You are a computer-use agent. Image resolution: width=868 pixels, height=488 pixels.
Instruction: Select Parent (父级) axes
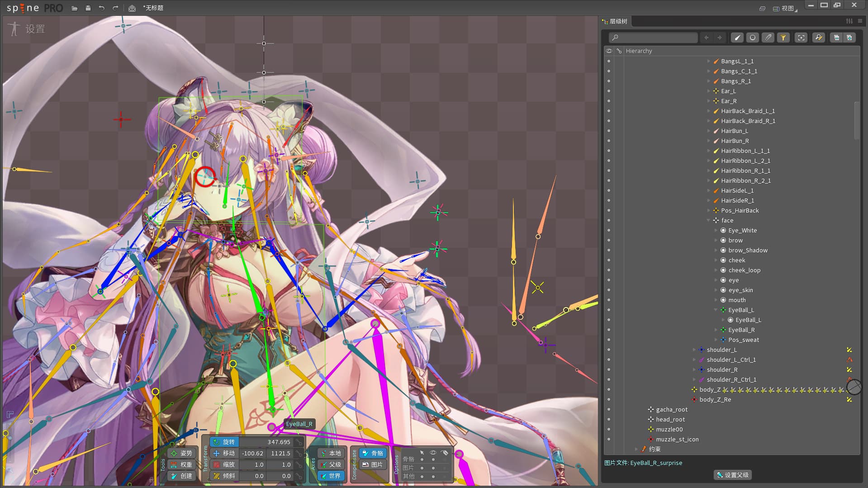pos(331,464)
